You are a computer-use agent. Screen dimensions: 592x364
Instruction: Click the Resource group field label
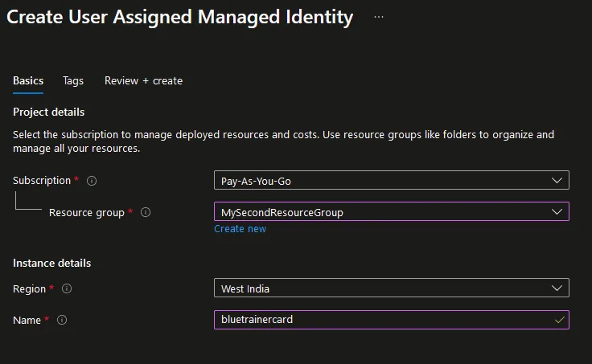coord(86,212)
